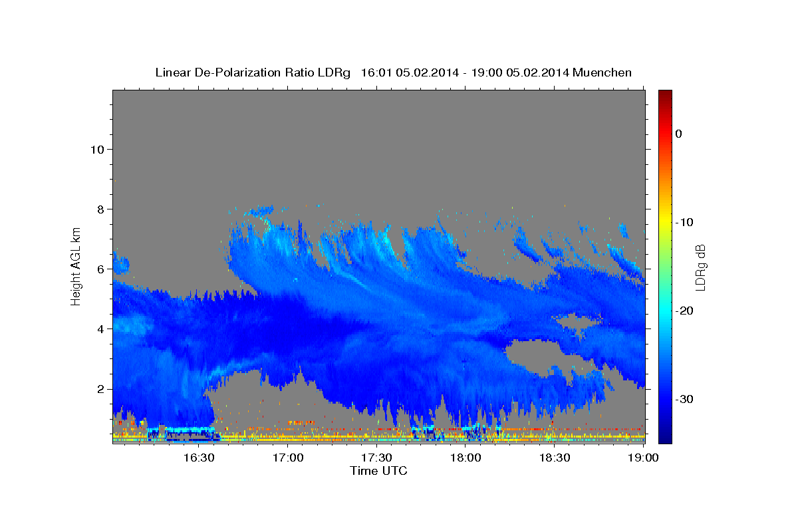Click the 'Muenchen' location label in title

click(x=601, y=72)
